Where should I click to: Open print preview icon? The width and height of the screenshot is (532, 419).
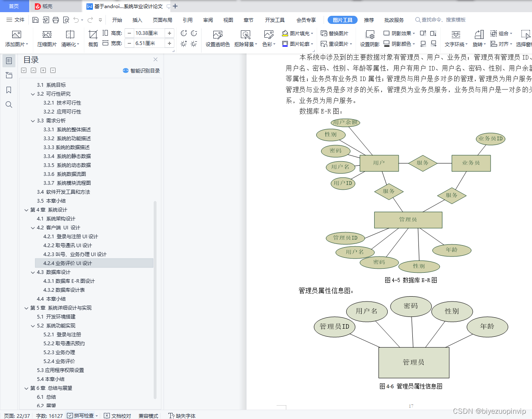tap(66, 20)
